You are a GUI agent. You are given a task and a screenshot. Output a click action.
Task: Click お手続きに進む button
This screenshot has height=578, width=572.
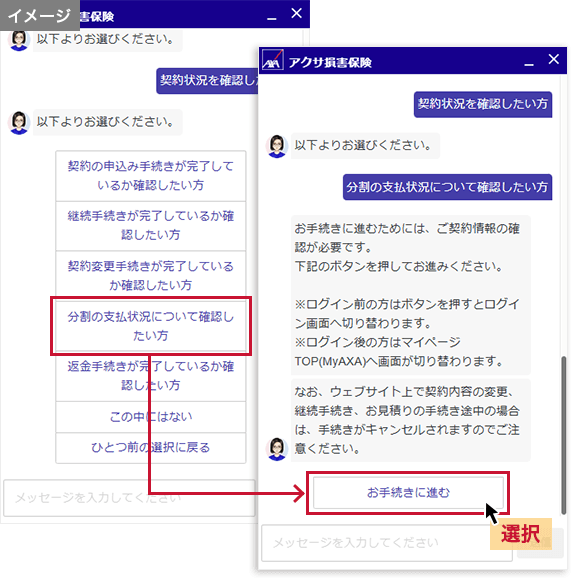coord(408,492)
